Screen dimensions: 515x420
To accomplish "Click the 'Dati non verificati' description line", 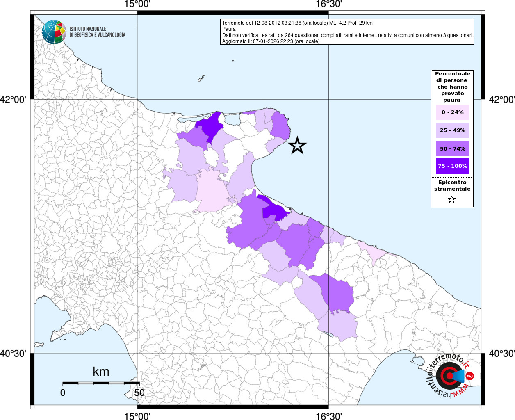I will 348,35.
